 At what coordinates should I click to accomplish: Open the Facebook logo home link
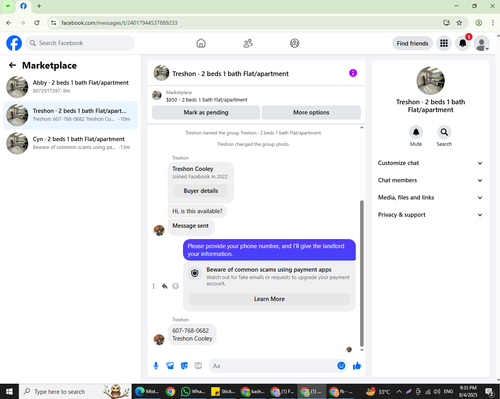pyautogui.click(x=14, y=43)
